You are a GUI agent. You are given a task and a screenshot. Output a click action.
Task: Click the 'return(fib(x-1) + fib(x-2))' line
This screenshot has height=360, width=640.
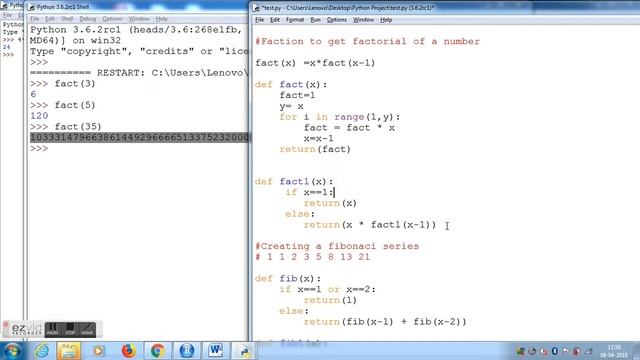coord(384,322)
